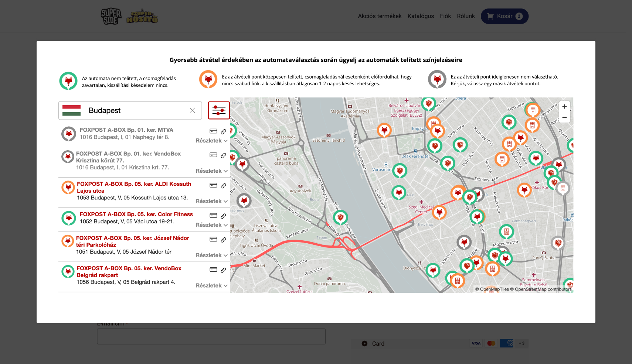
Task: Click the +3 more card types badge
Action: click(x=521, y=343)
